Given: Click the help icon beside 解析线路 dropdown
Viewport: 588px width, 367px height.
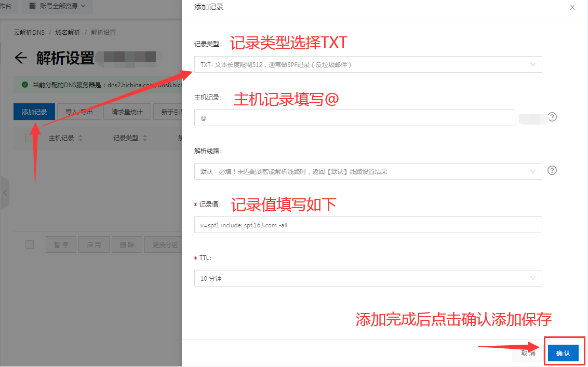Looking at the screenshot, I should [x=552, y=170].
